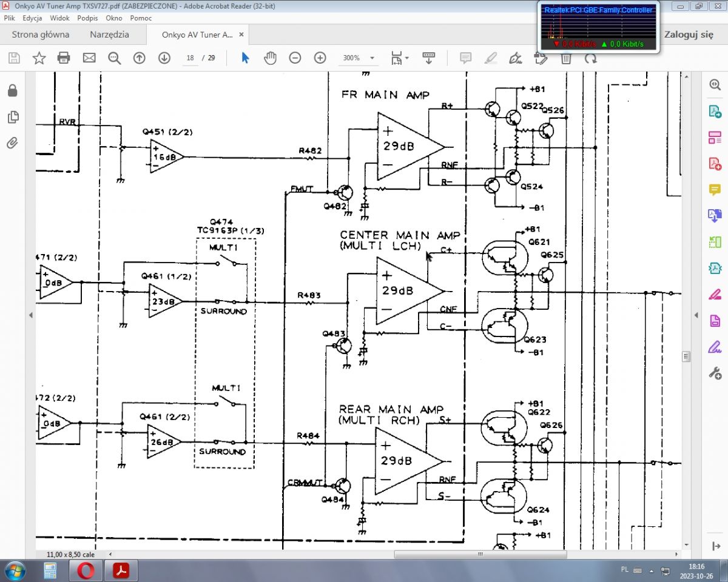The image size is (728, 582).
Task: Activate the Selection arrow tool
Action: [245, 58]
